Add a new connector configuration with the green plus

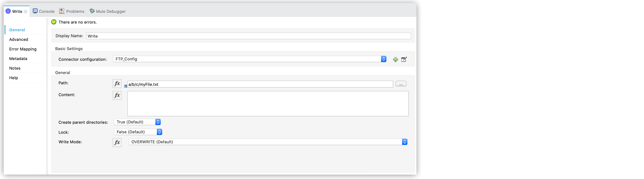pyautogui.click(x=395, y=59)
